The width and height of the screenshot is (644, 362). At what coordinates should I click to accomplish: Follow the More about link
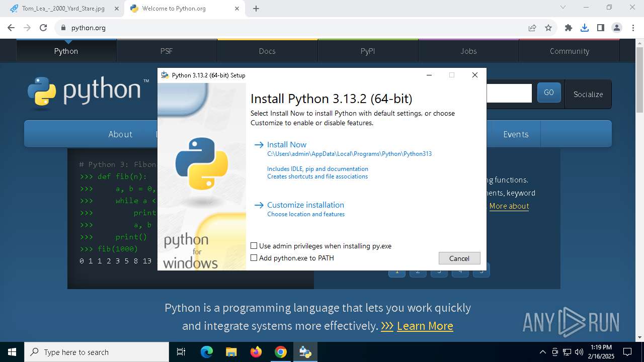click(x=509, y=206)
